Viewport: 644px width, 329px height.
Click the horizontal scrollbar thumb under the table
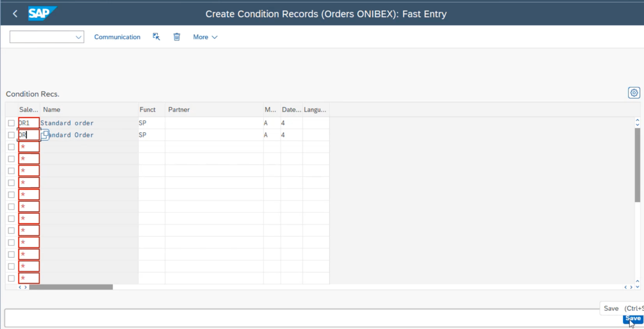pos(71,287)
